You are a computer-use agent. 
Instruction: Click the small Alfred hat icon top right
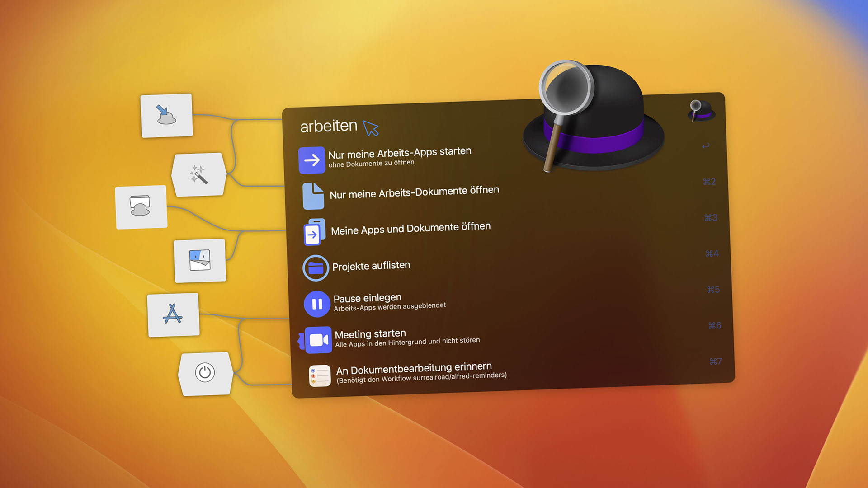coord(701,111)
